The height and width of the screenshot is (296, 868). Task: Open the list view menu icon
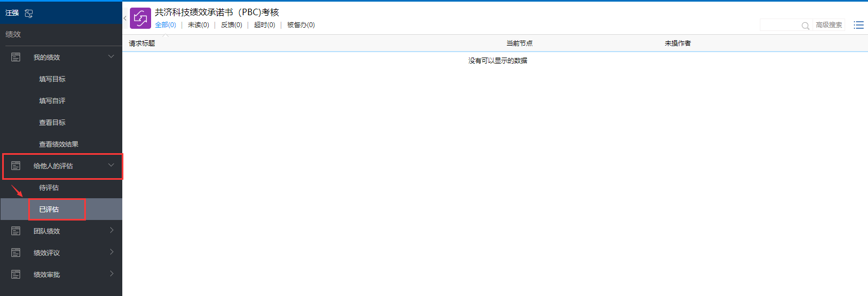pos(858,25)
